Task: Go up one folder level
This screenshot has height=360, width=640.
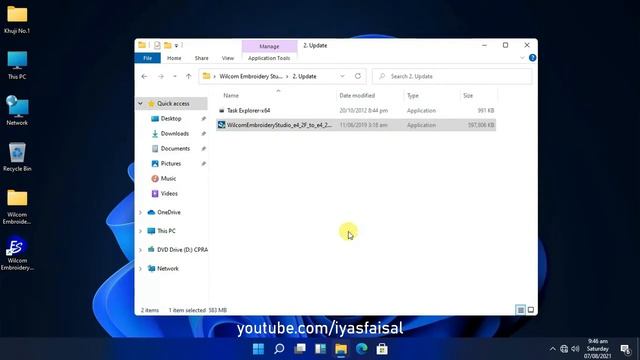Action: (x=189, y=76)
